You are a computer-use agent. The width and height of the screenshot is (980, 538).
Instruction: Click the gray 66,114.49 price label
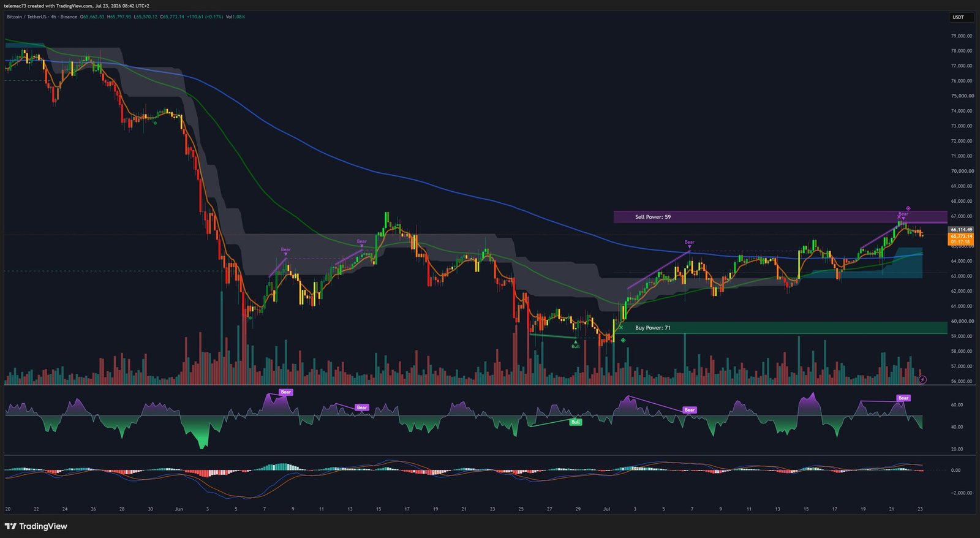[x=961, y=230]
